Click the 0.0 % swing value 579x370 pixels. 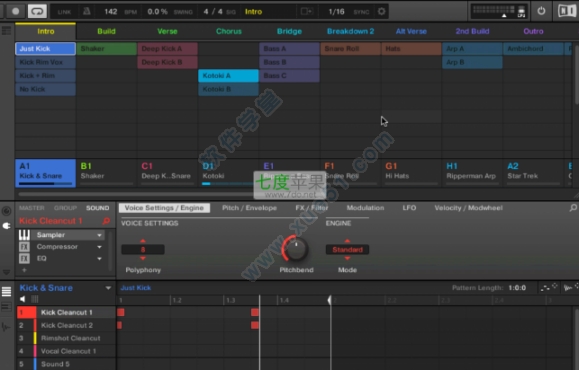coord(157,12)
